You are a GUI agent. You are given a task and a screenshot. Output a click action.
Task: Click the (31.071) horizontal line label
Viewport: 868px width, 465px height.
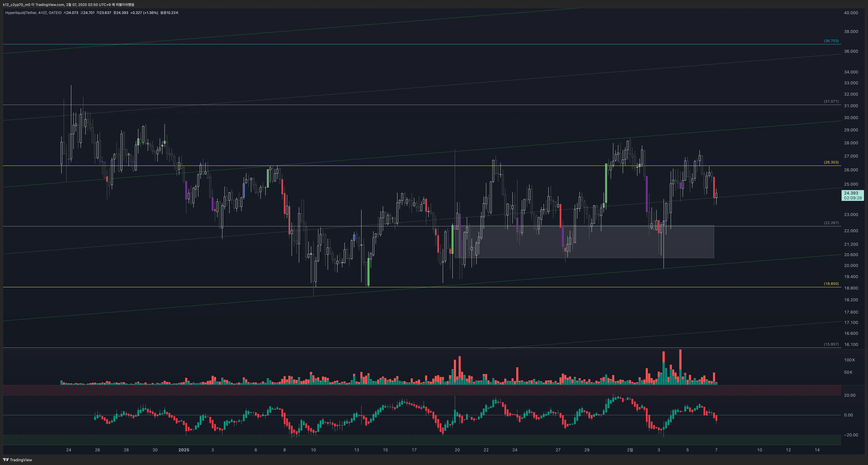tap(831, 101)
